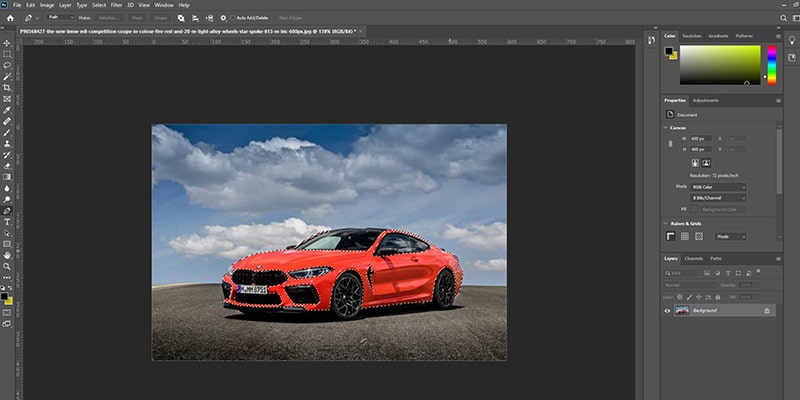Select the Move tool
The width and height of the screenshot is (800, 400).
(7, 43)
